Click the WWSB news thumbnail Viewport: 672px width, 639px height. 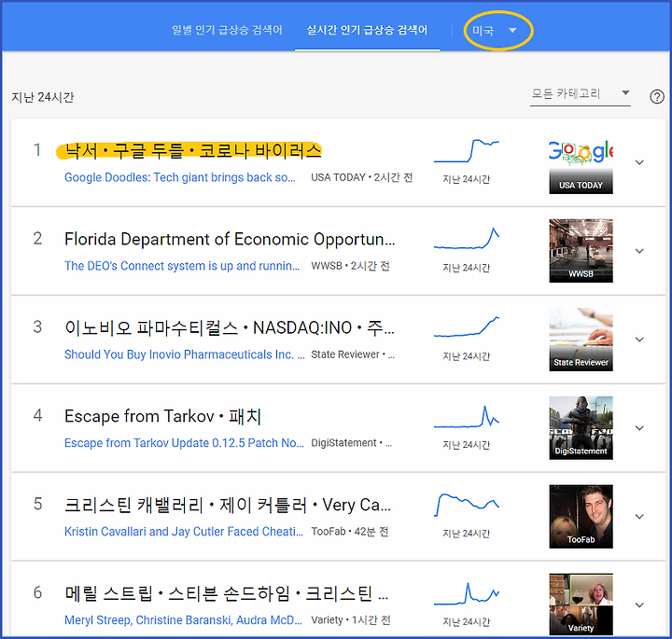(x=581, y=251)
